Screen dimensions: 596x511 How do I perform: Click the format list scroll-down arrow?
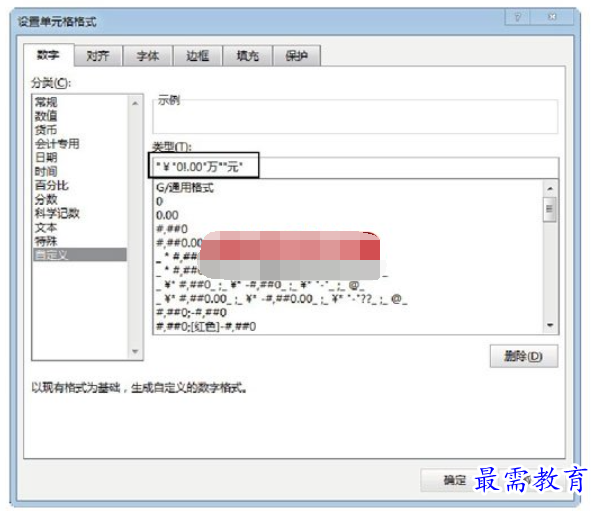click(550, 325)
